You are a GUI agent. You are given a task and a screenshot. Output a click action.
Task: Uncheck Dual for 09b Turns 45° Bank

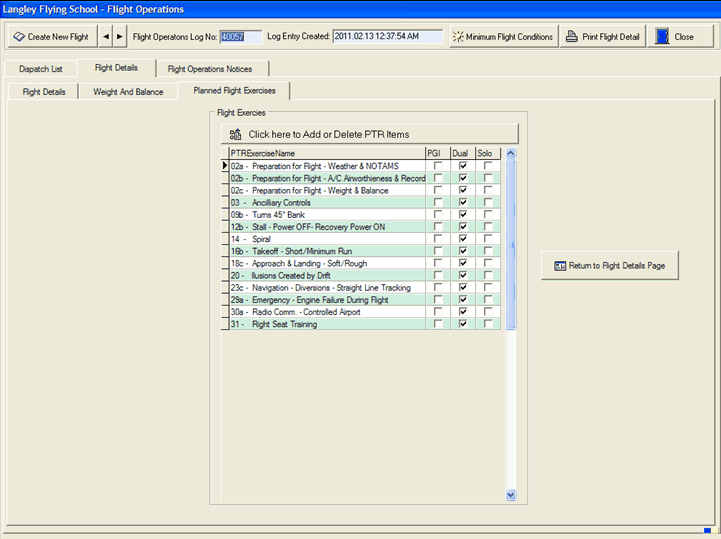point(463,215)
